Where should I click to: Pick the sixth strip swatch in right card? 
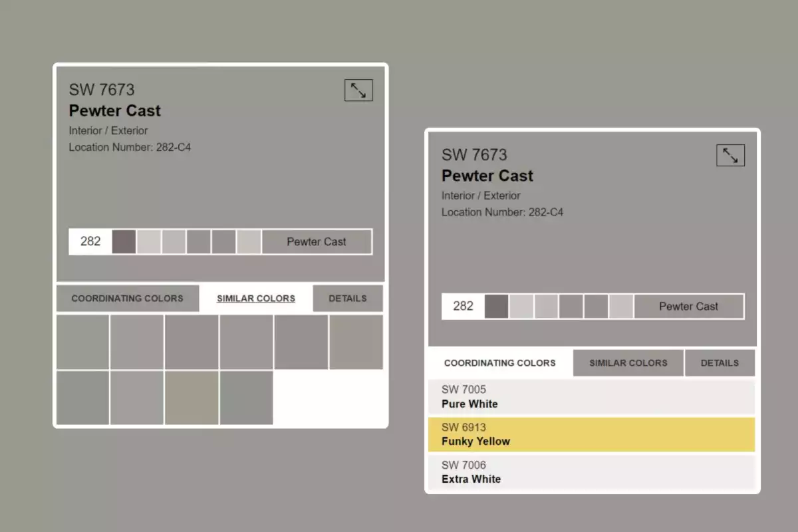click(x=621, y=307)
